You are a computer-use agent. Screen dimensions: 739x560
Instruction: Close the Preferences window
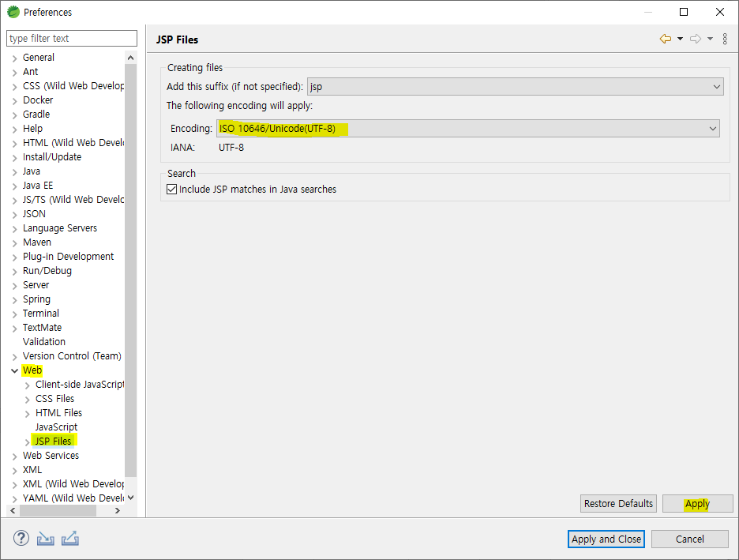coord(720,12)
